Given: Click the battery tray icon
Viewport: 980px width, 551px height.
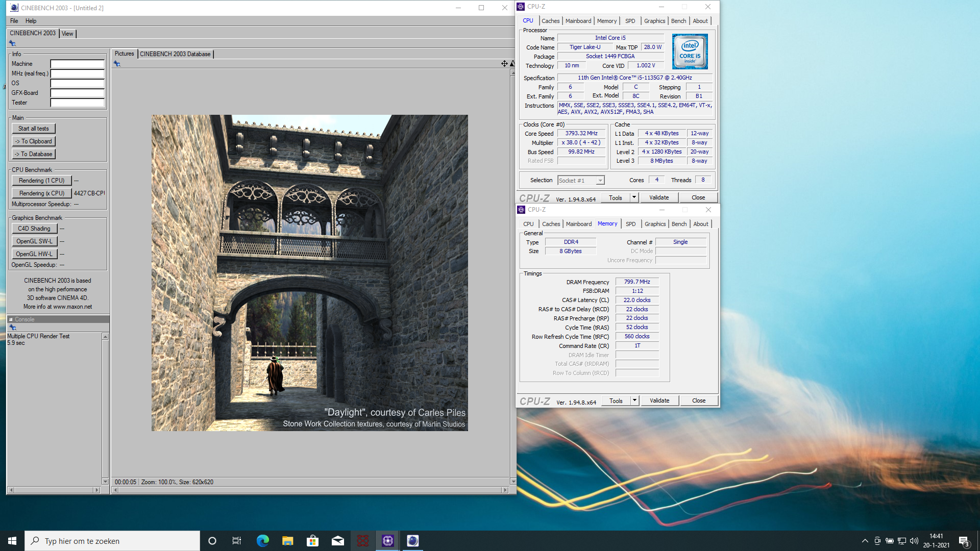Looking at the screenshot, I should (890, 541).
